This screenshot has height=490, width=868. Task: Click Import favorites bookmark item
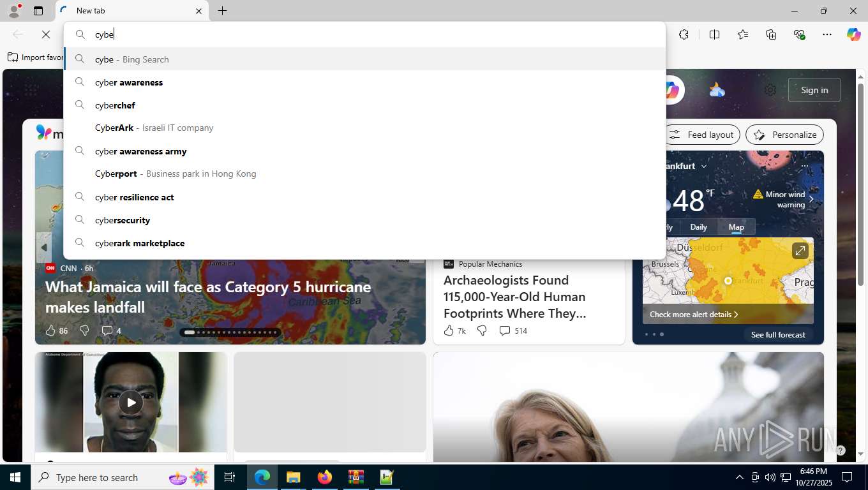[36, 57]
